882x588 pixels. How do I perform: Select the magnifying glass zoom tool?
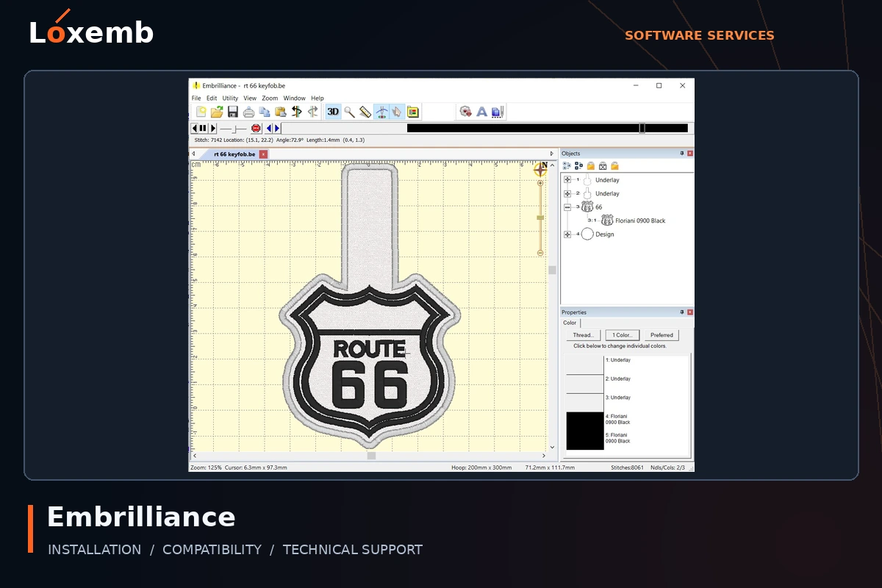coord(349,112)
